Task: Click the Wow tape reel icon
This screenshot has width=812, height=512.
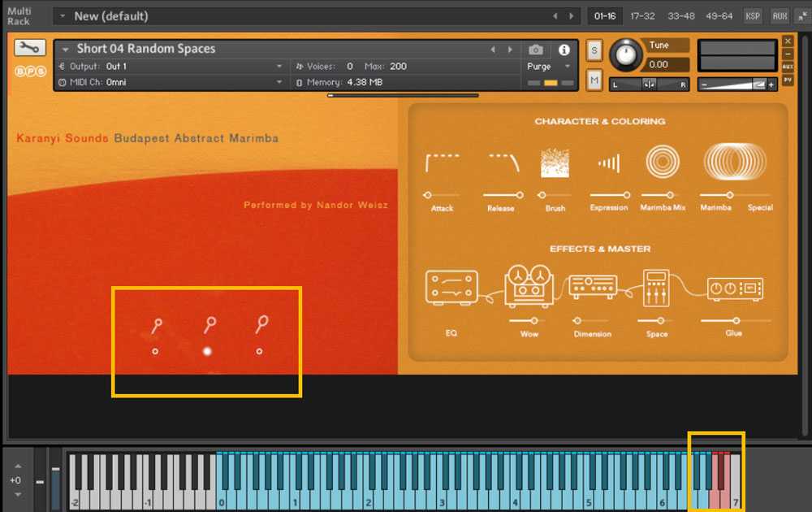Action: (x=529, y=285)
